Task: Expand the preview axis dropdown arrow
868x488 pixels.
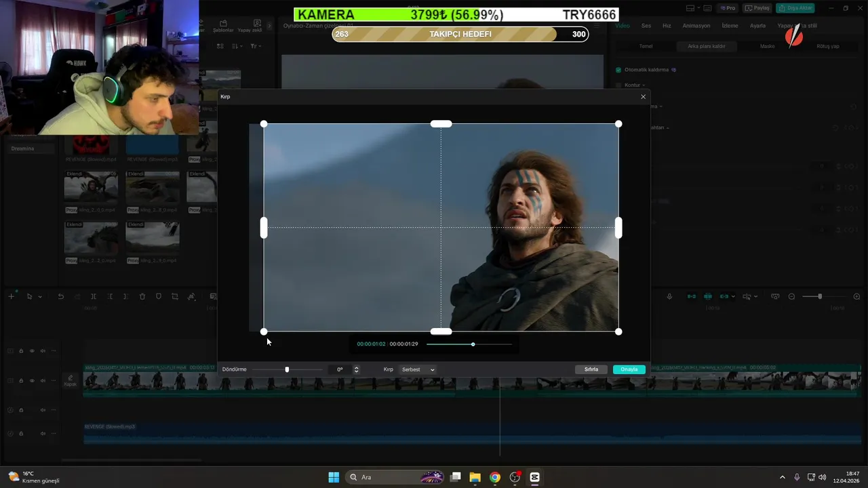Action: coord(755,297)
